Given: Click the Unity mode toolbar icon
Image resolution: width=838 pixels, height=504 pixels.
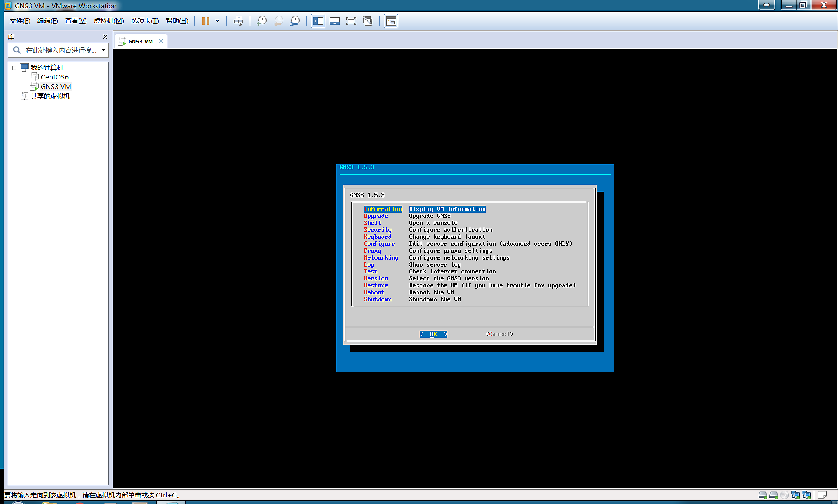Looking at the screenshot, I should pos(368,21).
